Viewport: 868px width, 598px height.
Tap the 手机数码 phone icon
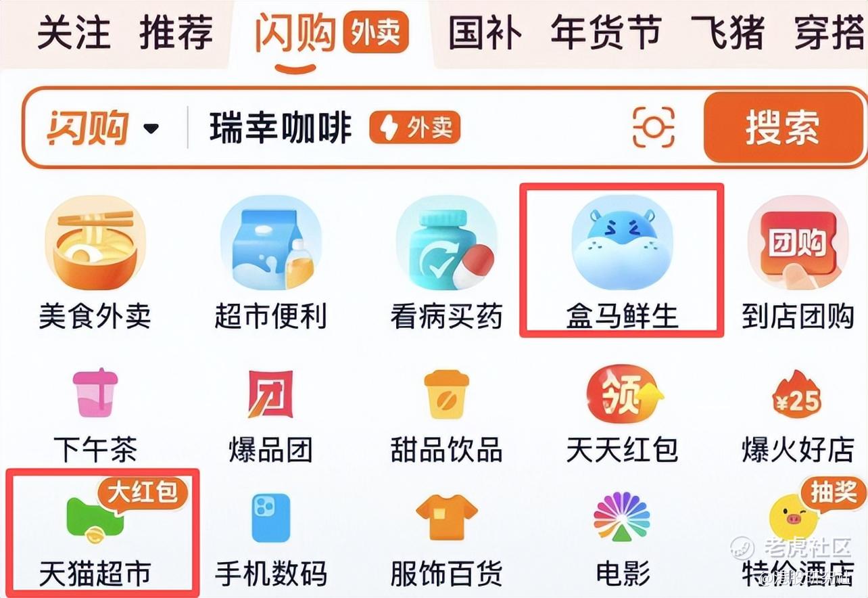point(270,518)
